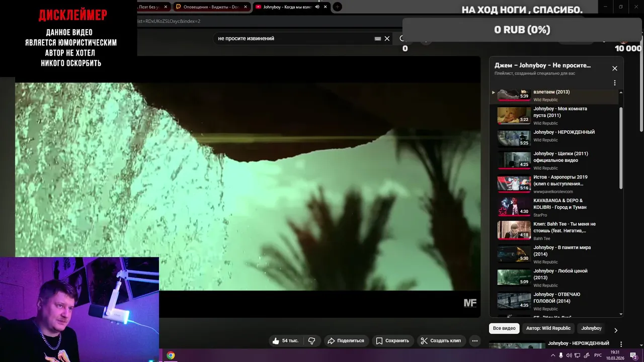Close the Джем playlist panel

pos(614,68)
